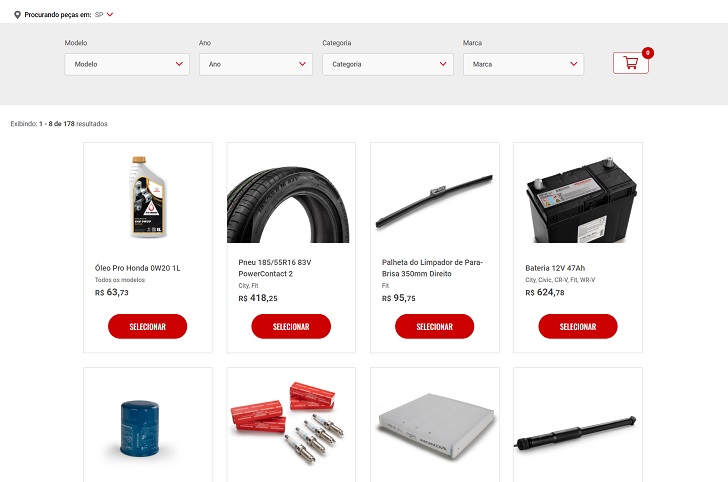This screenshot has width=728, height=482.
Task: Click the oil bottle product image
Action: pyautogui.click(x=148, y=197)
